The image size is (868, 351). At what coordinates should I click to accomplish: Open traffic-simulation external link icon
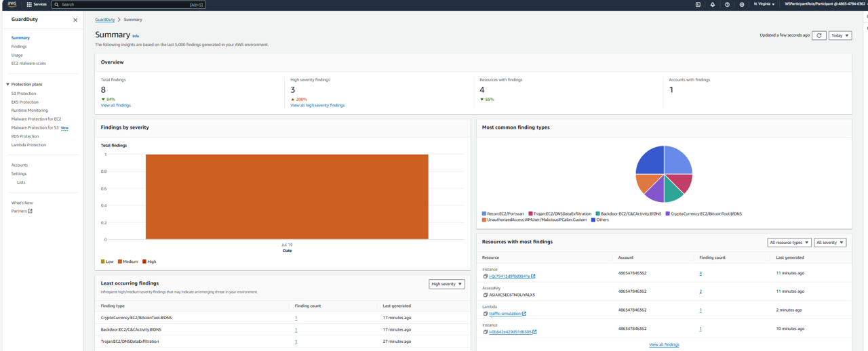coord(524,314)
